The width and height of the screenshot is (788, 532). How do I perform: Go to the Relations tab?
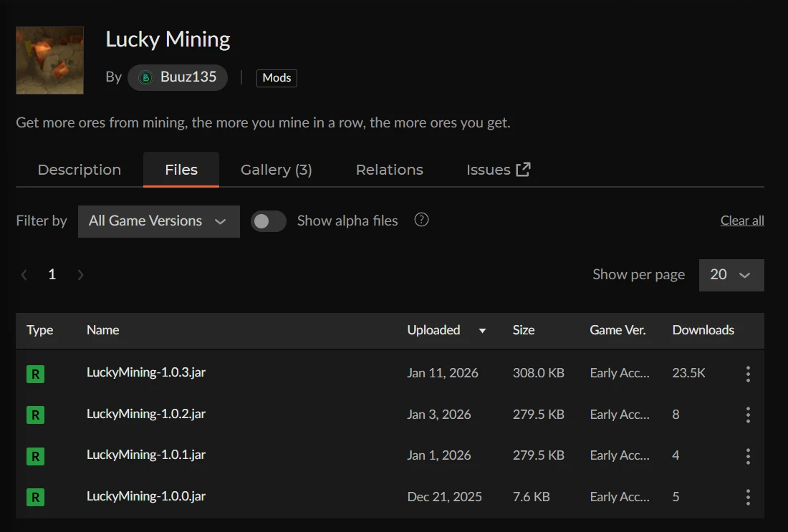click(x=389, y=170)
